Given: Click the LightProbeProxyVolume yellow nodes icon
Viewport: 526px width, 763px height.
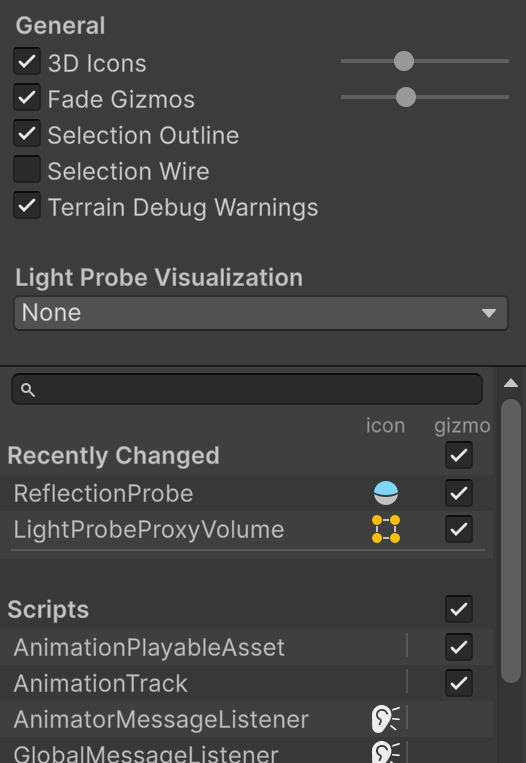Looking at the screenshot, I should pyautogui.click(x=386, y=529).
